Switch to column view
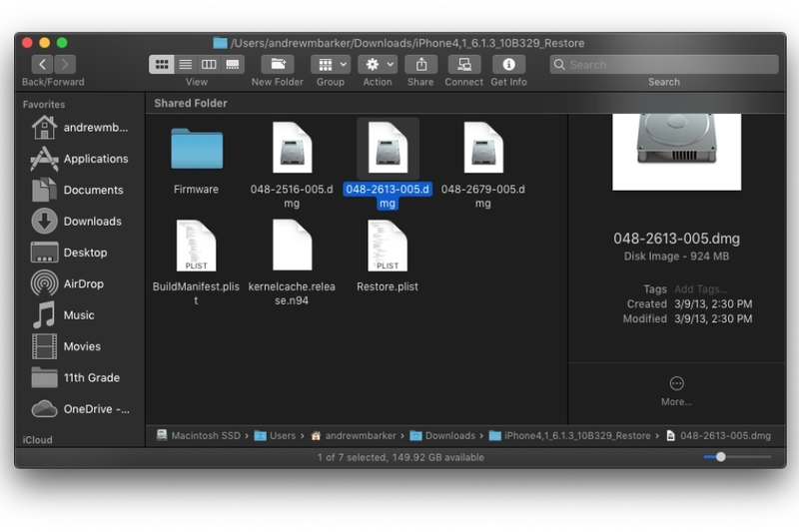The width and height of the screenshot is (799, 532). pyautogui.click(x=209, y=64)
